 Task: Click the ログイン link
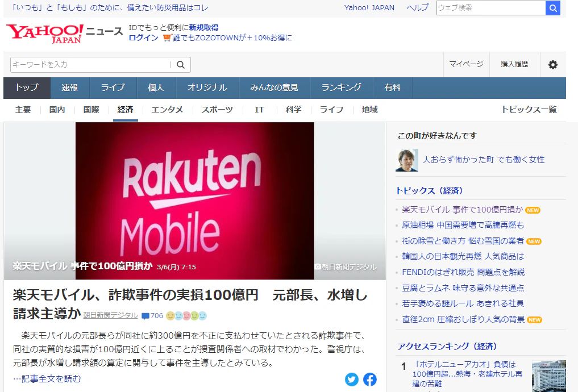[143, 37]
